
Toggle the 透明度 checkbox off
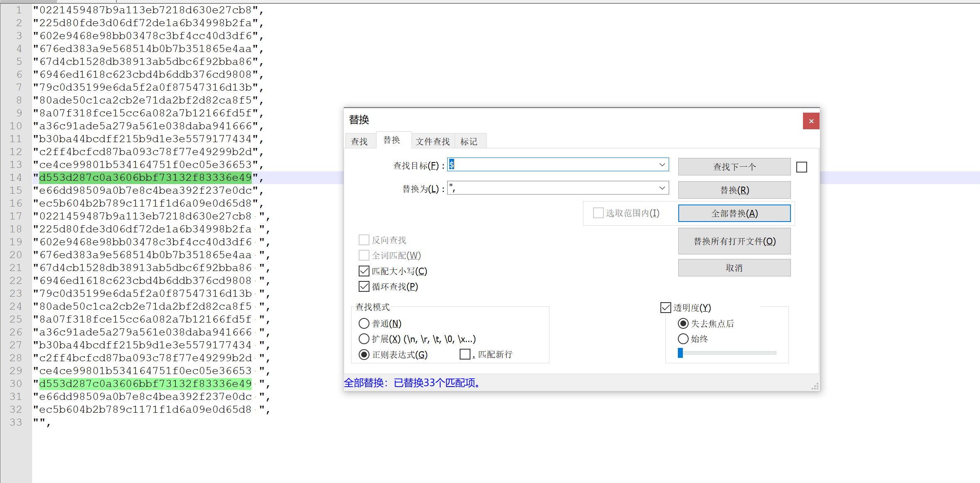point(665,307)
